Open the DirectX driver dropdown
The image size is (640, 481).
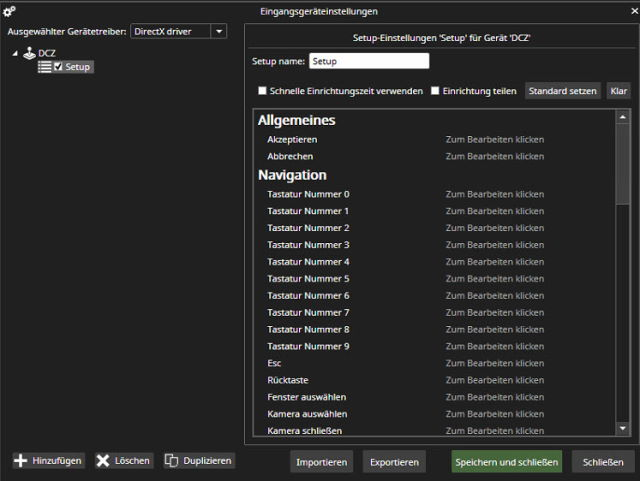point(219,31)
